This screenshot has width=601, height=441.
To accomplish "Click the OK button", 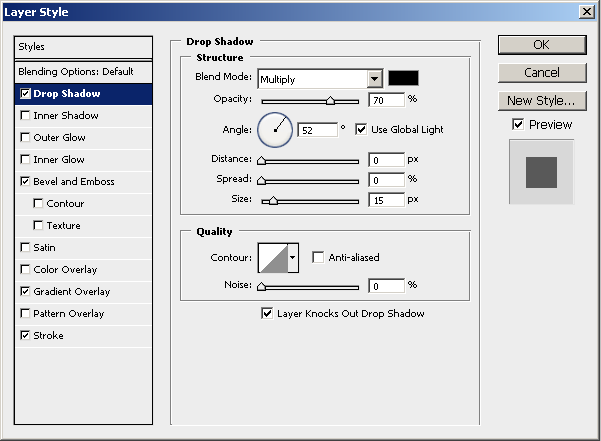I will tap(541, 44).
